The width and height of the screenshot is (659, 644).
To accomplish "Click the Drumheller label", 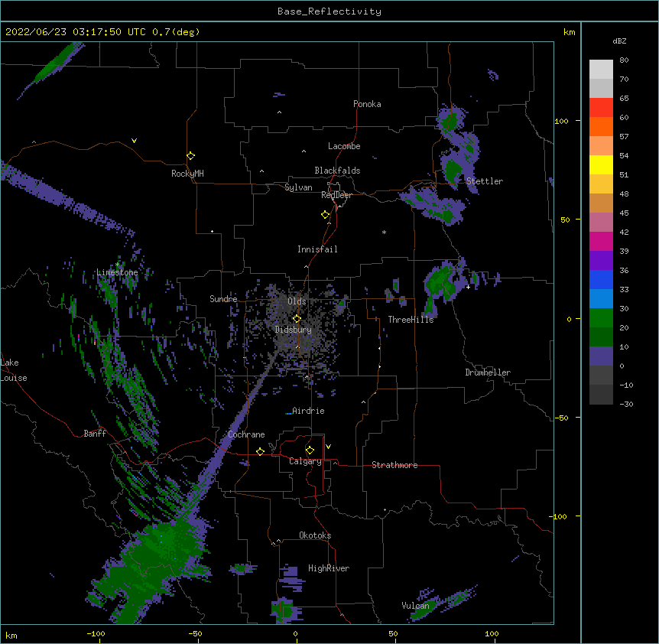I will coord(488,372).
